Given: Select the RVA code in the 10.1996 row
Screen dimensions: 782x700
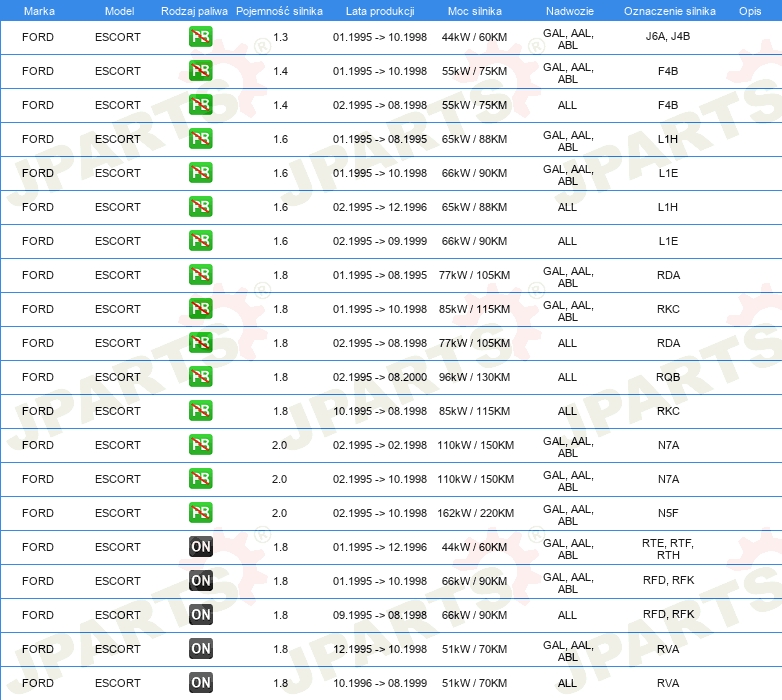Looking at the screenshot, I should [668, 683].
